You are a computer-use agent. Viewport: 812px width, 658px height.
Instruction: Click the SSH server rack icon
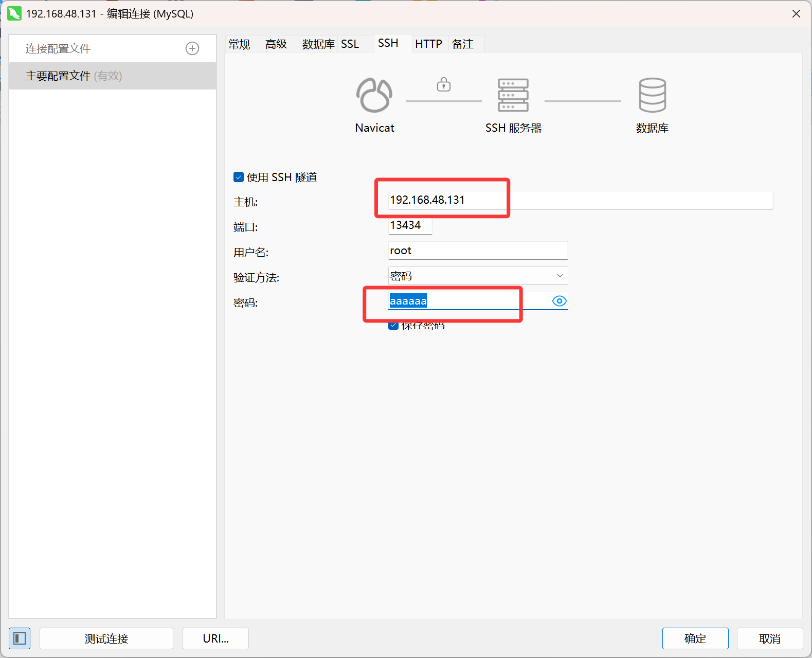pos(513,95)
